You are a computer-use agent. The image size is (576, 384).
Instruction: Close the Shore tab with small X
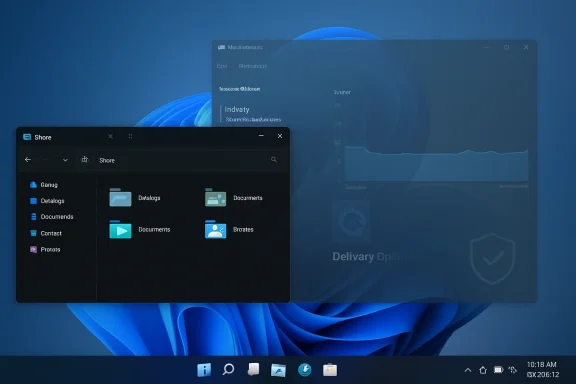pyautogui.click(x=110, y=136)
